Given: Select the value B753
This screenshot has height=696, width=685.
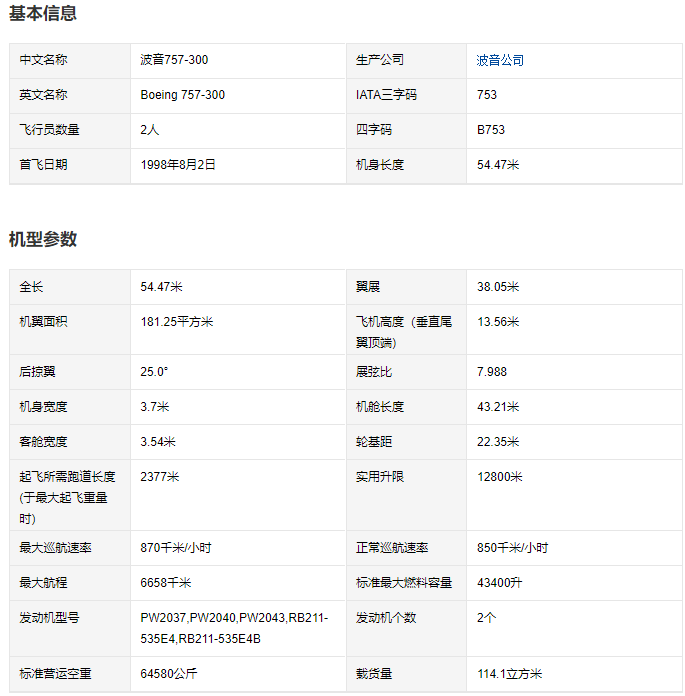Looking at the screenshot, I should (x=491, y=130).
